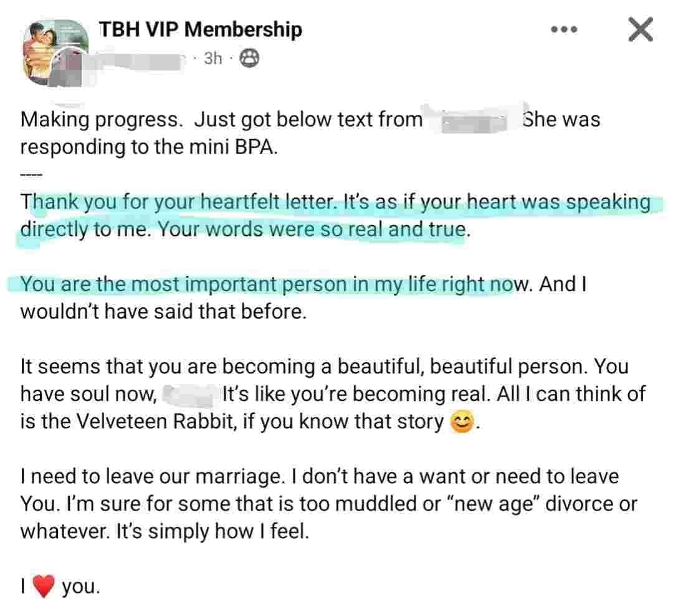Click the highlighted "You are the most important person" text
Image resolution: width=673 pixels, height=616 pixels.
[262, 285]
